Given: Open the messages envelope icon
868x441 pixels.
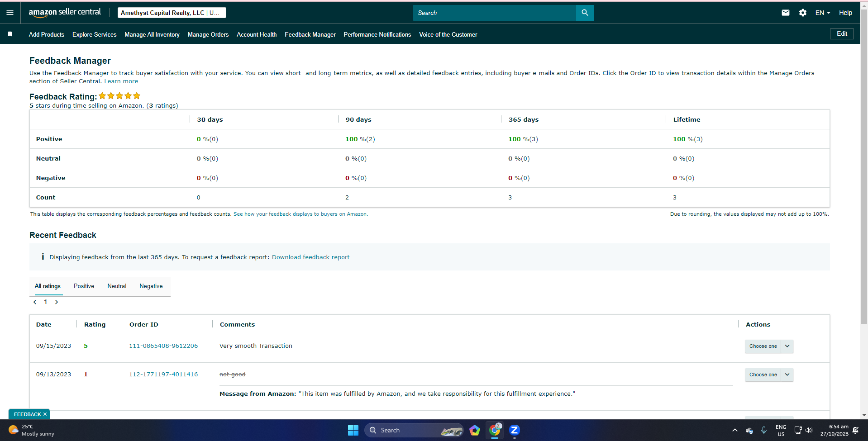Looking at the screenshot, I should 786,13.
